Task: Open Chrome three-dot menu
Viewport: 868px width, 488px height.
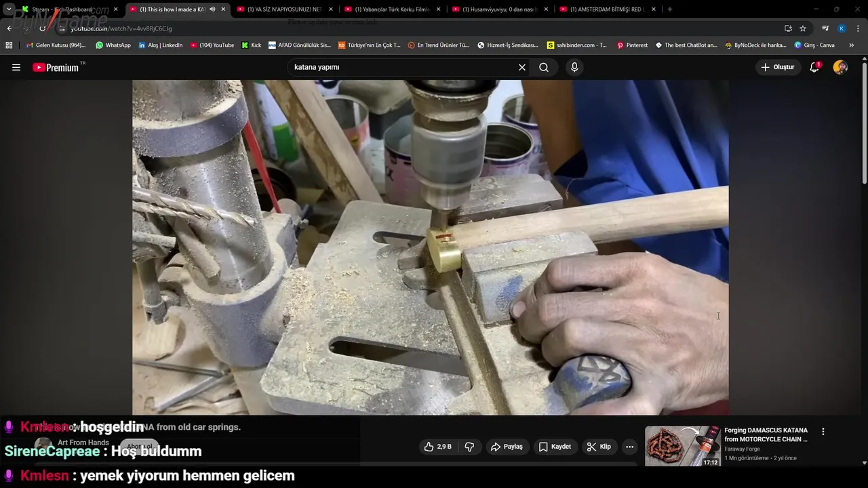Action: 859,28
